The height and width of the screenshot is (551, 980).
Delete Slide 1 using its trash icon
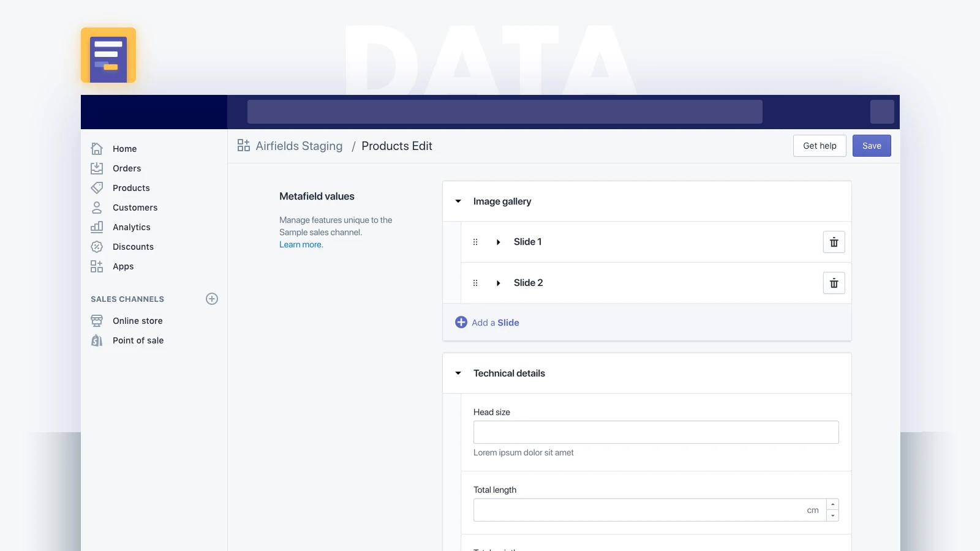pos(834,242)
